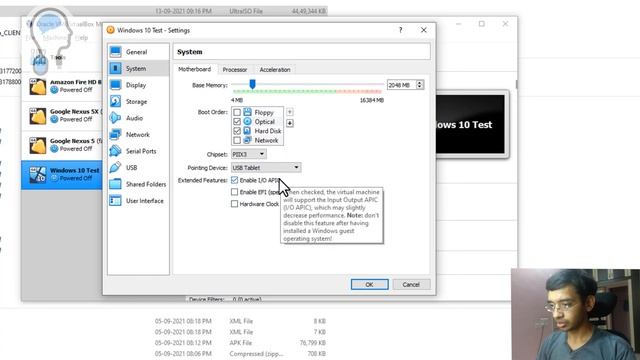Click 'Compressed (zipp...' row in file list

coord(240,354)
